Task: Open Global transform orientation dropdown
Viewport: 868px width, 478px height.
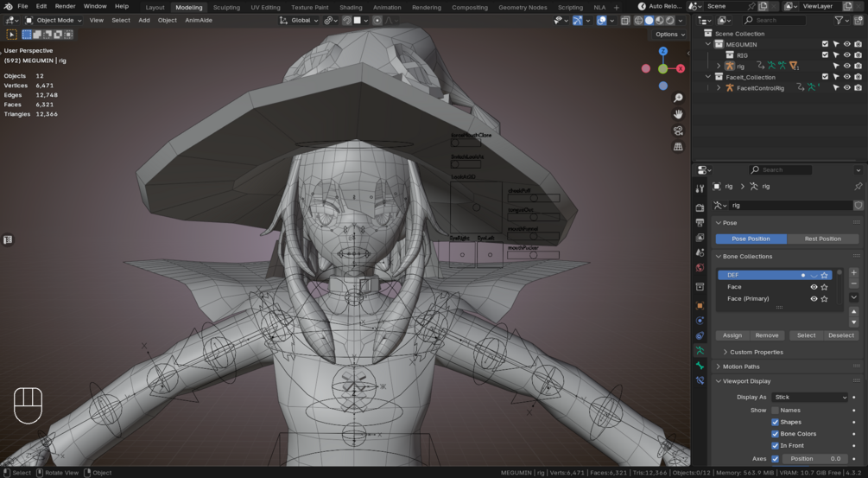Action: click(299, 21)
